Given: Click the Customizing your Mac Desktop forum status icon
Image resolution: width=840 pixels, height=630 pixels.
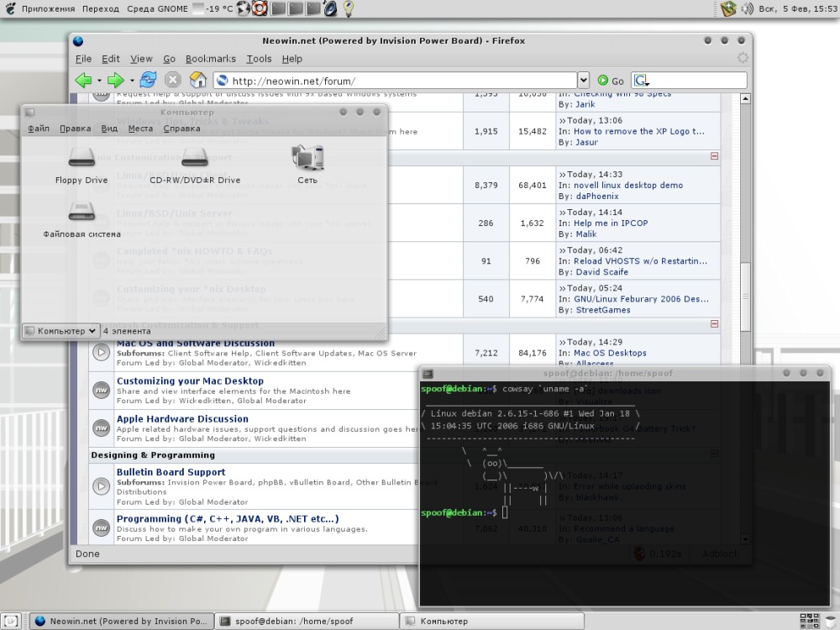Looking at the screenshot, I should click(x=102, y=390).
